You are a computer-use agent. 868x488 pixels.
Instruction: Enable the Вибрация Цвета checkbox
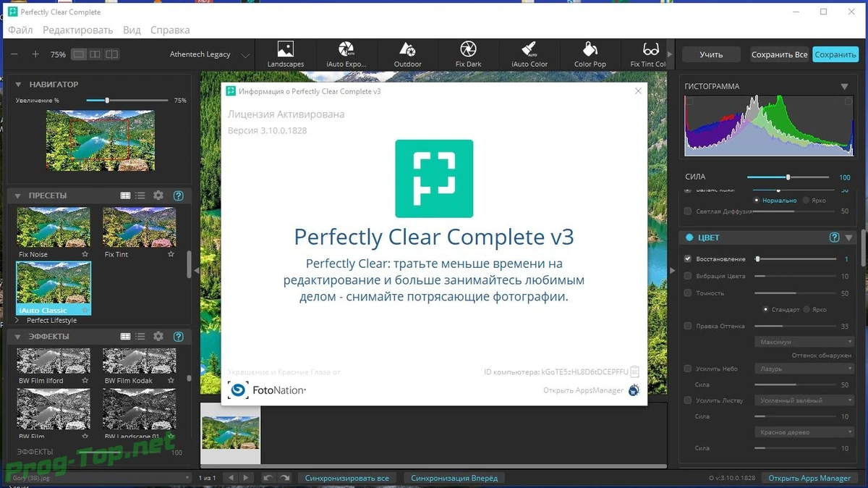pyautogui.click(x=688, y=276)
